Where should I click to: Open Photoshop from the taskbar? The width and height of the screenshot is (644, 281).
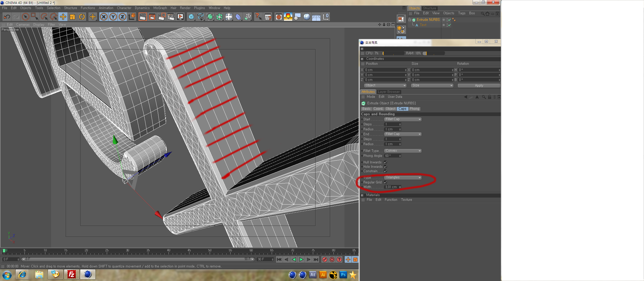343,275
